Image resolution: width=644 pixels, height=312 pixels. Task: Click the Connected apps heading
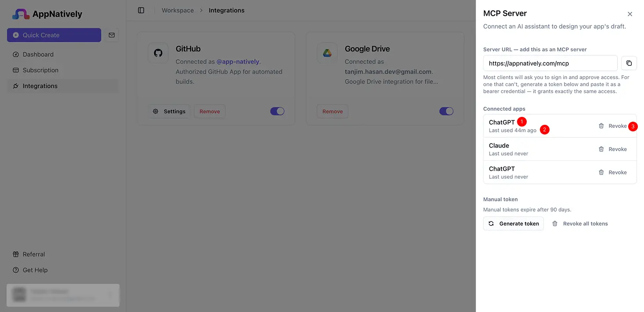click(504, 109)
